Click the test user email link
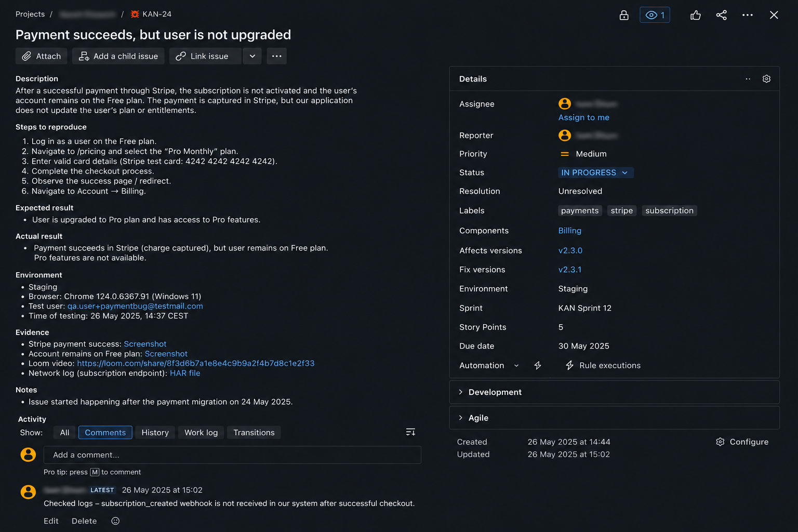 (x=135, y=306)
